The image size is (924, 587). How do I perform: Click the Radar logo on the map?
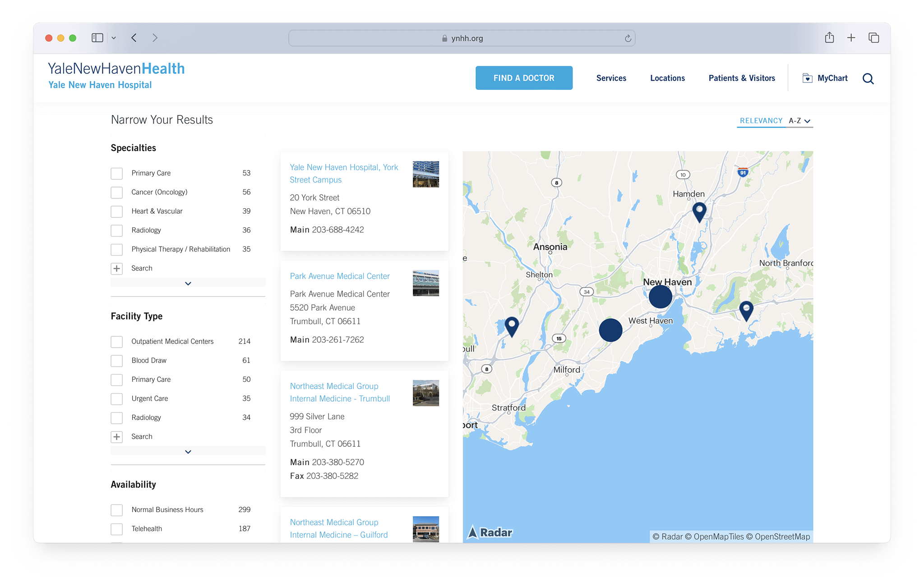[490, 532]
